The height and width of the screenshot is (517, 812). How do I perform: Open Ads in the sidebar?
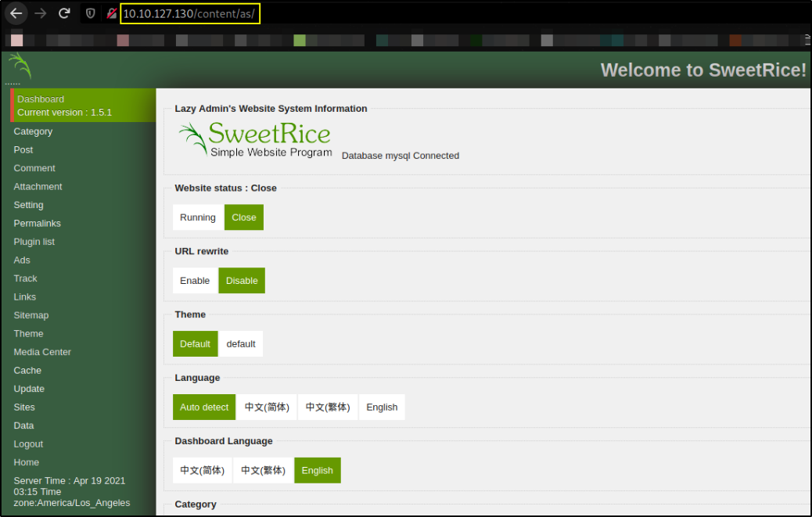coord(22,260)
